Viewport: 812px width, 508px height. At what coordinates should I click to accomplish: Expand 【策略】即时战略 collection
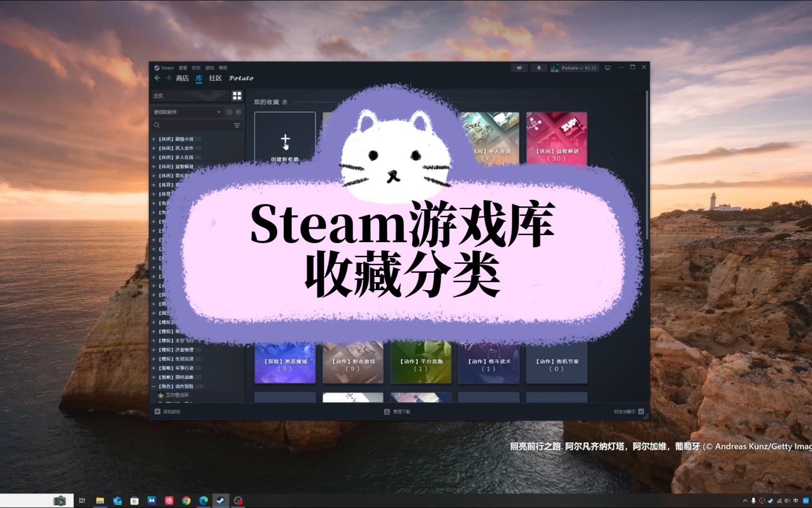(x=154, y=377)
